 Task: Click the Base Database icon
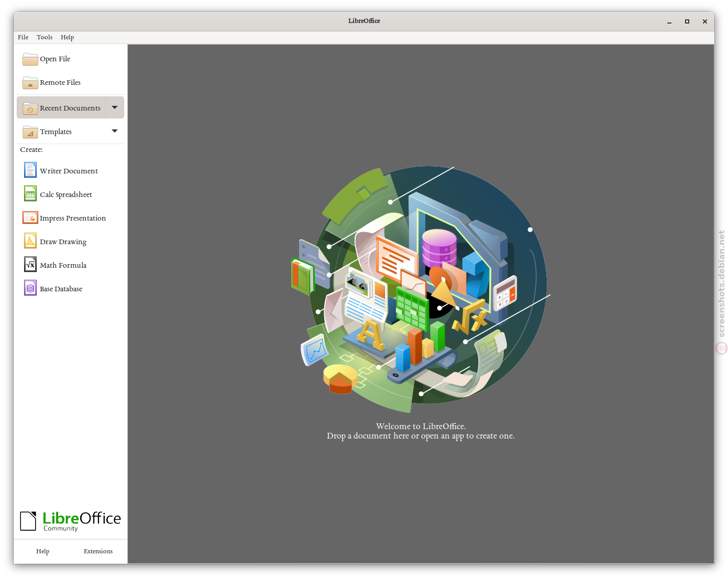point(30,288)
